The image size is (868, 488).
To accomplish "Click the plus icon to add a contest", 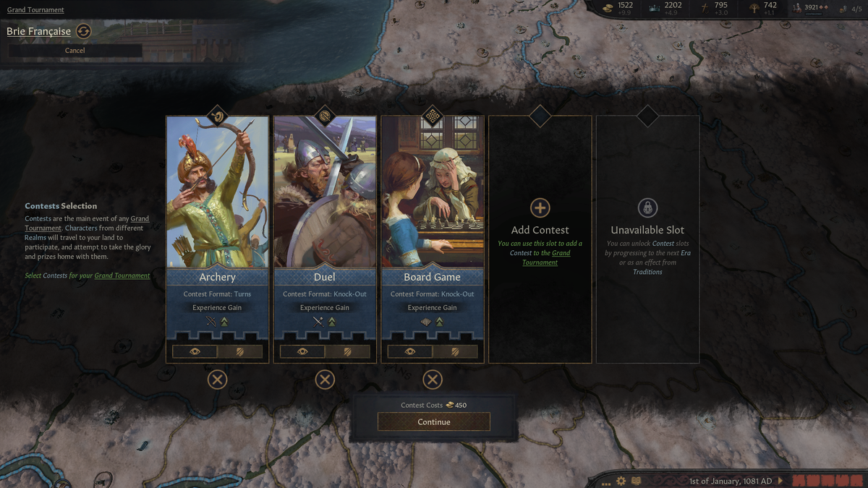I will [x=540, y=208].
